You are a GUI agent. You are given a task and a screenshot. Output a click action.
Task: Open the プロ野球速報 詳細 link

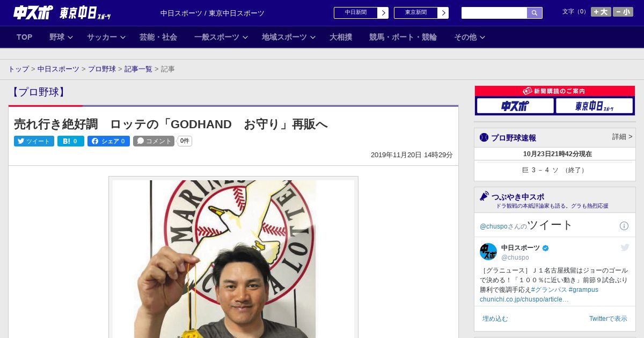[x=622, y=137]
